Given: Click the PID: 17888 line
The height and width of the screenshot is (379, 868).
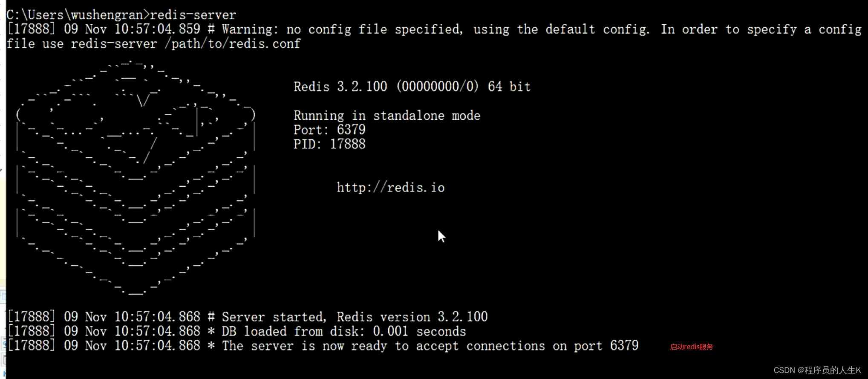Looking at the screenshot, I should click(329, 144).
